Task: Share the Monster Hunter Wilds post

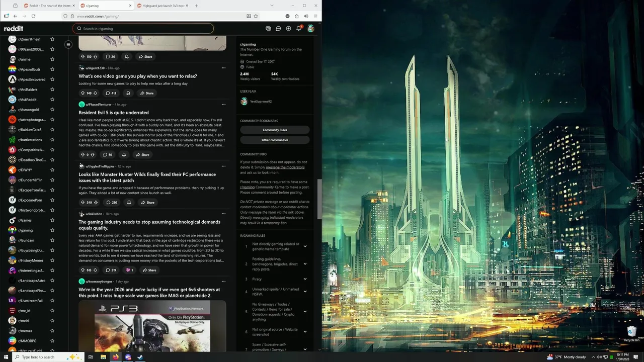Action: click(x=147, y=202)
